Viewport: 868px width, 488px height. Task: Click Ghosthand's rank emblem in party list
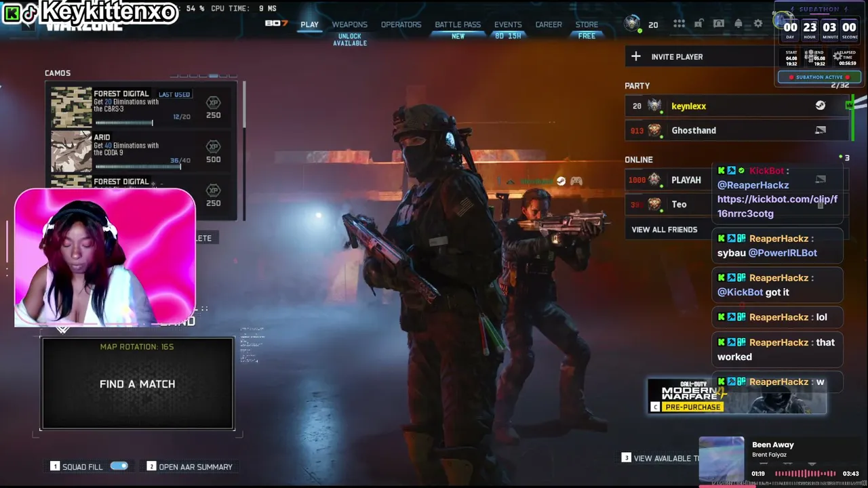point(654,130)
